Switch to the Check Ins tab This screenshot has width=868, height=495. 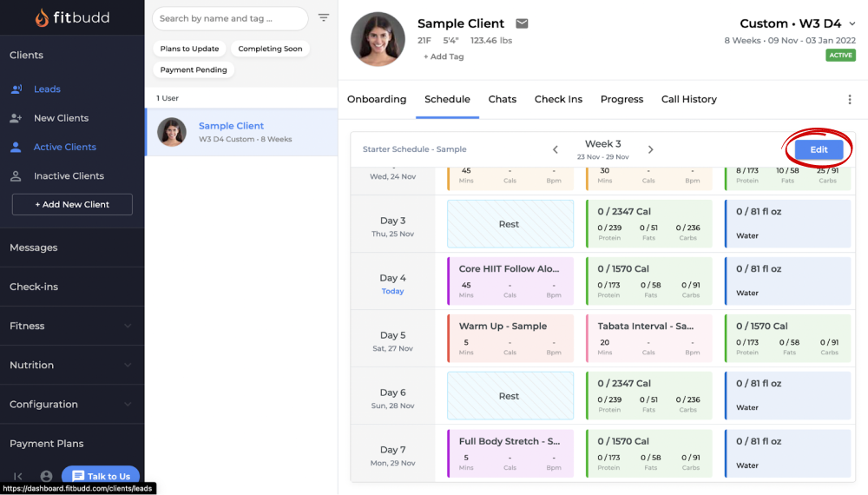click(x=558, y=99)
